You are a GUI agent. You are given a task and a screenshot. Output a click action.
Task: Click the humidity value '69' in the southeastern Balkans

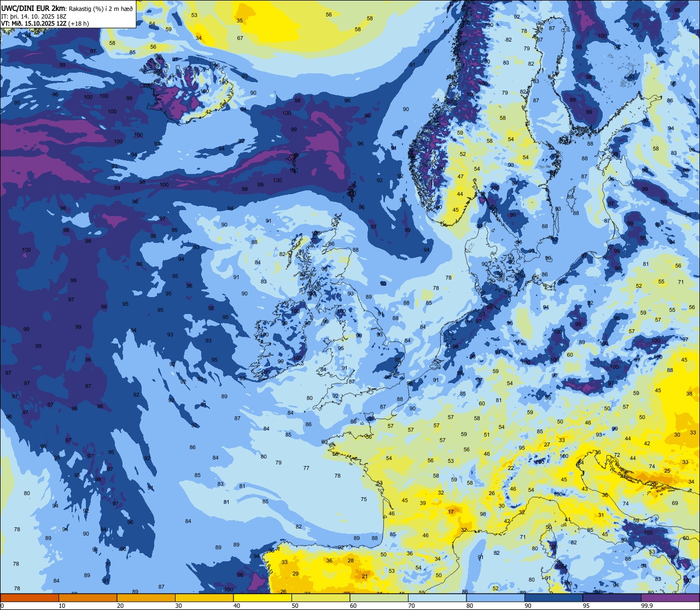[x=675, y=503]
